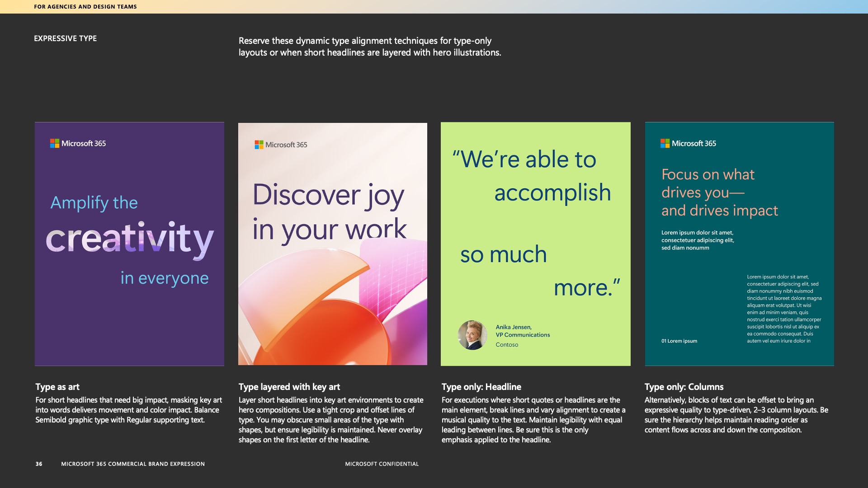Click the Microsoft 365 logo on pink card
868x488 pixels.
click(281, 145)
